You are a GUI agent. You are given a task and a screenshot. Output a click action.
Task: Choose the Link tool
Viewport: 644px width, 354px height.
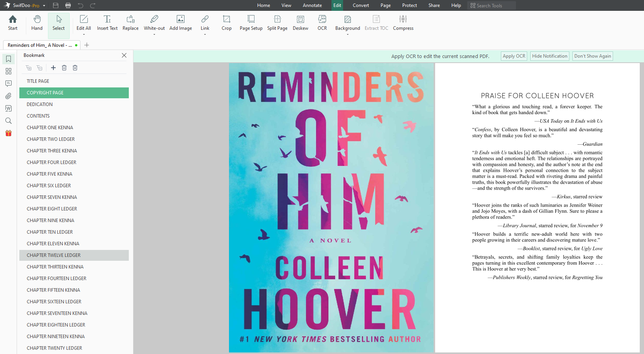(205, 23)
